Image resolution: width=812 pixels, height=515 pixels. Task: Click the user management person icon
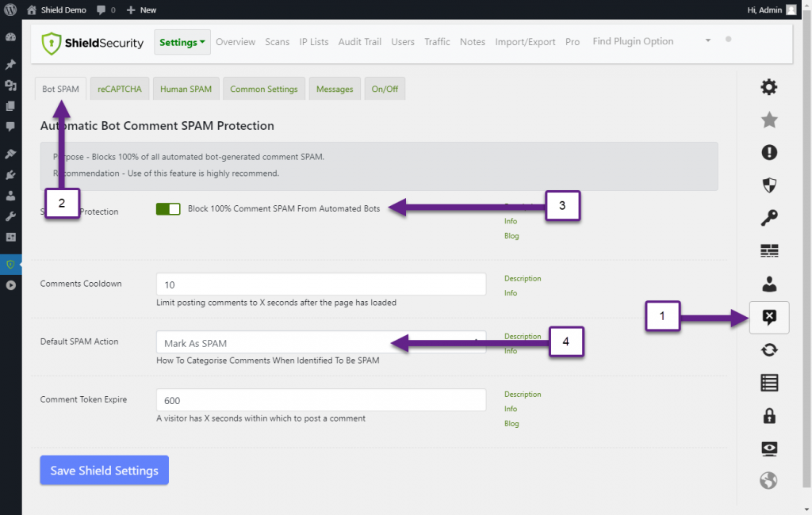[768, 284]
